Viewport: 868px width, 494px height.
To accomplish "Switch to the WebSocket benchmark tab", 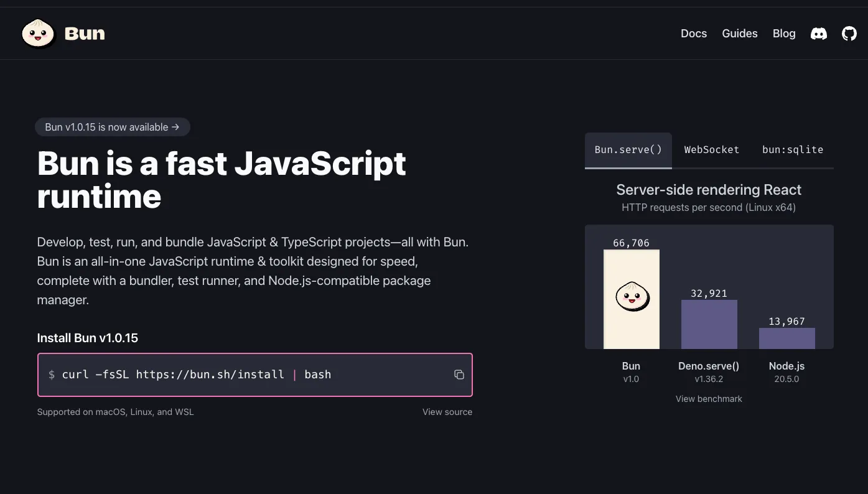I will (712, 150).
